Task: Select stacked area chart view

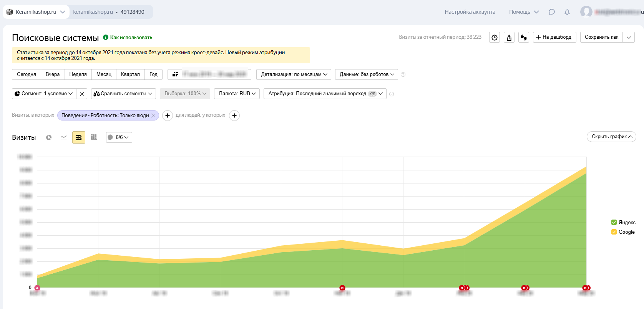Action: click(x=79, y=137)
